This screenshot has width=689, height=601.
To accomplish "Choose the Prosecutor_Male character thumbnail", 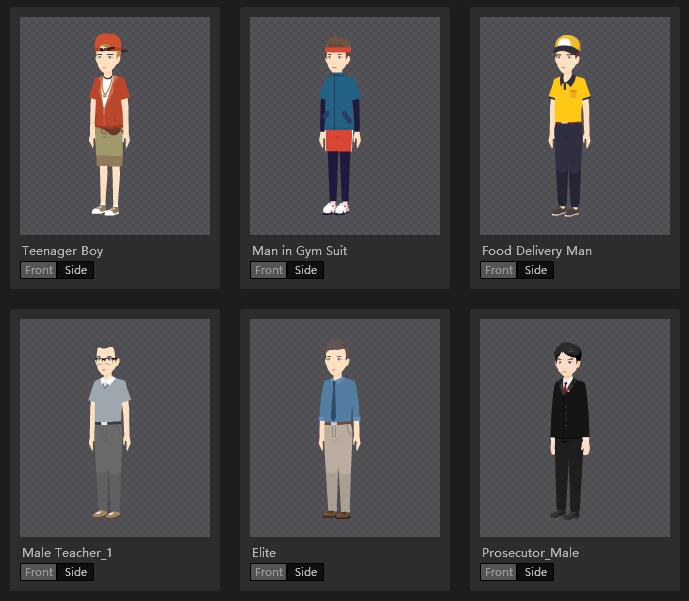I will [575, 428].
